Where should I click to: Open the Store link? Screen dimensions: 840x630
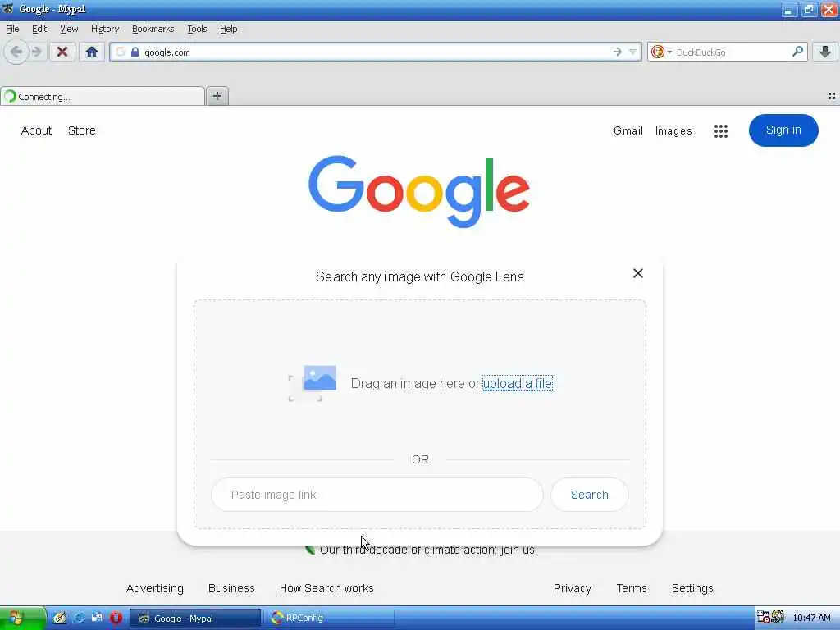pyautogui.click(x=81, y=130)
